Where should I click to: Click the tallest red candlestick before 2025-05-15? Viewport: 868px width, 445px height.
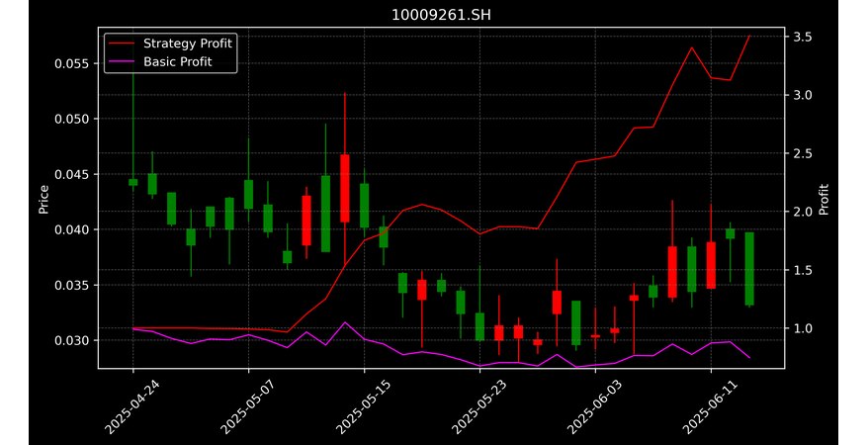click(x=345, y=188)
